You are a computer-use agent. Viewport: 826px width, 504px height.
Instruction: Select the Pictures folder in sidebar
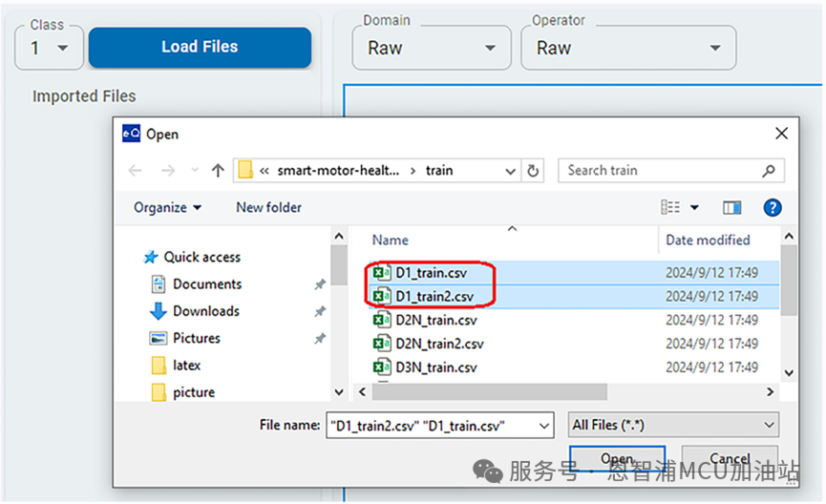click(196, 338)
